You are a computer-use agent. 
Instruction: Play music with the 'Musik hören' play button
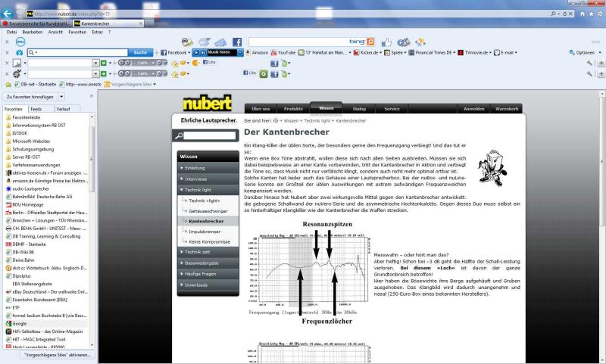196,52
